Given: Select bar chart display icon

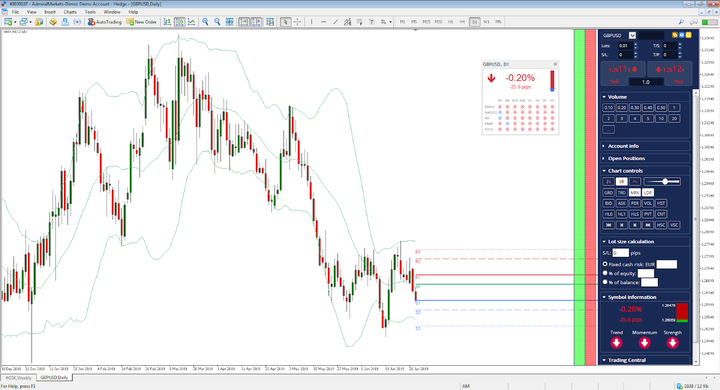Looking at the screenshot, I should 167,22.
